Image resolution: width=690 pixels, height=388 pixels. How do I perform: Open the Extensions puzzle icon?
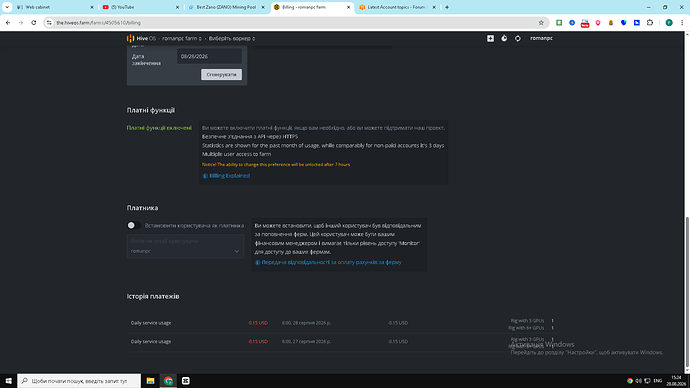[x=650, y=23]
